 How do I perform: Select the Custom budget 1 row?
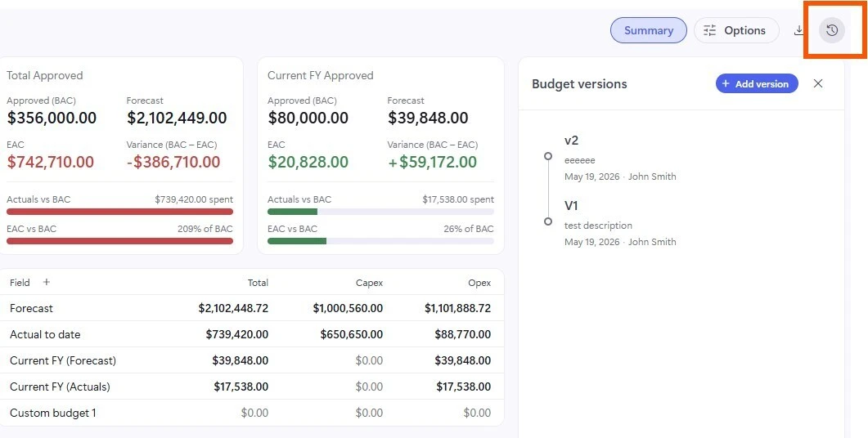point(252,413)
